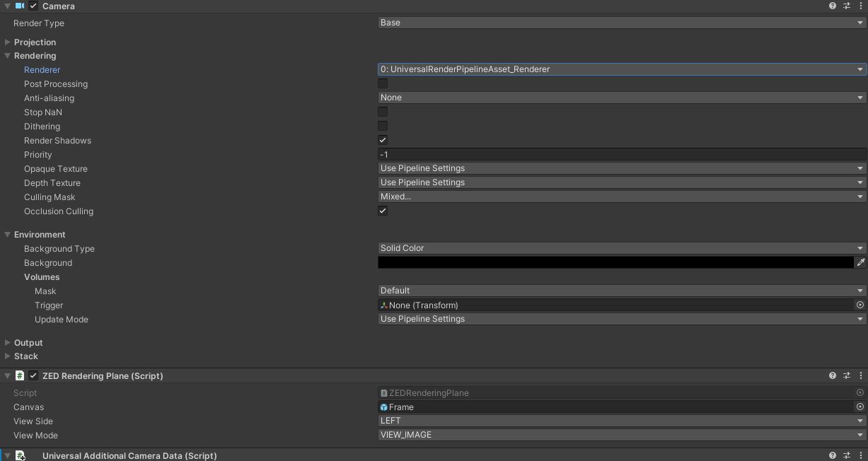
Task: Open Universal Additional Camera Data options menu
Action: tap(861, 456)
